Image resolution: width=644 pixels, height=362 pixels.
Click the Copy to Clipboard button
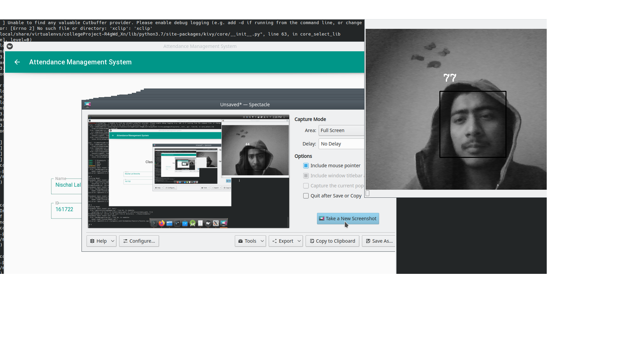pos(332,241)
